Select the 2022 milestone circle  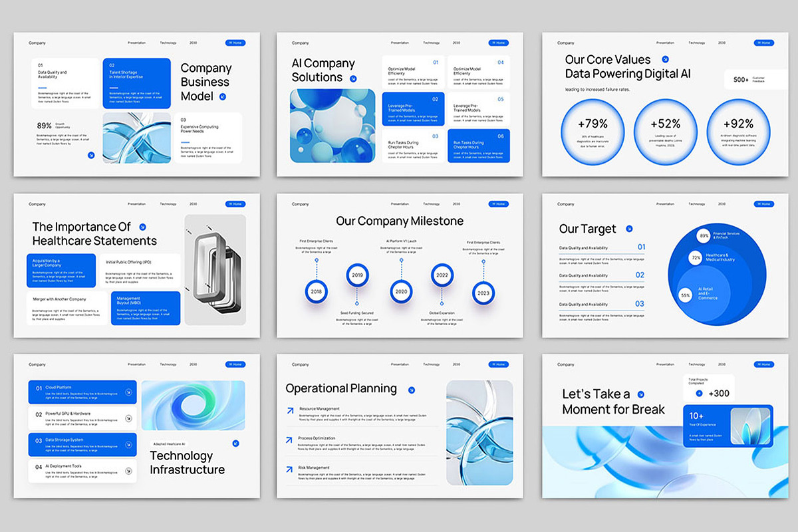coord(442,275)
